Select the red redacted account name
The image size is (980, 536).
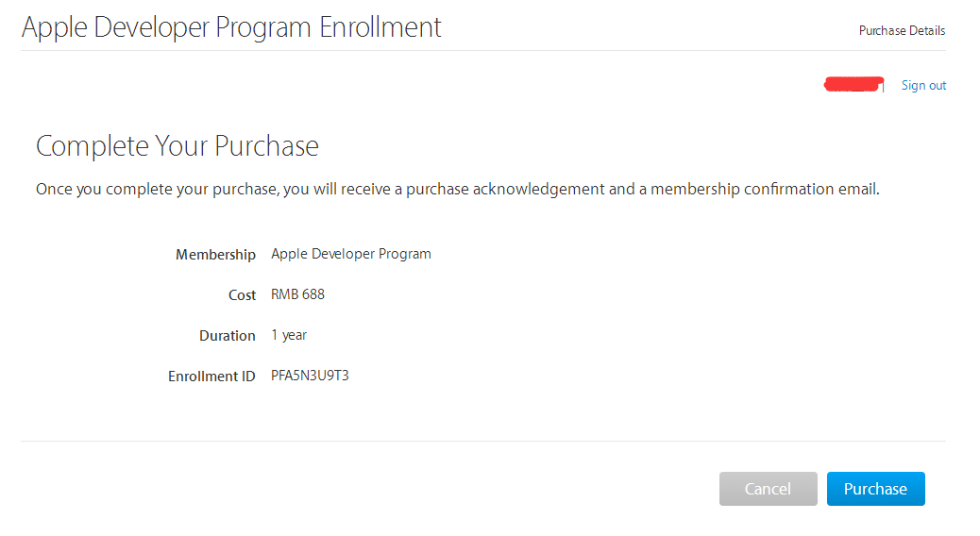(x=853, y=84)
